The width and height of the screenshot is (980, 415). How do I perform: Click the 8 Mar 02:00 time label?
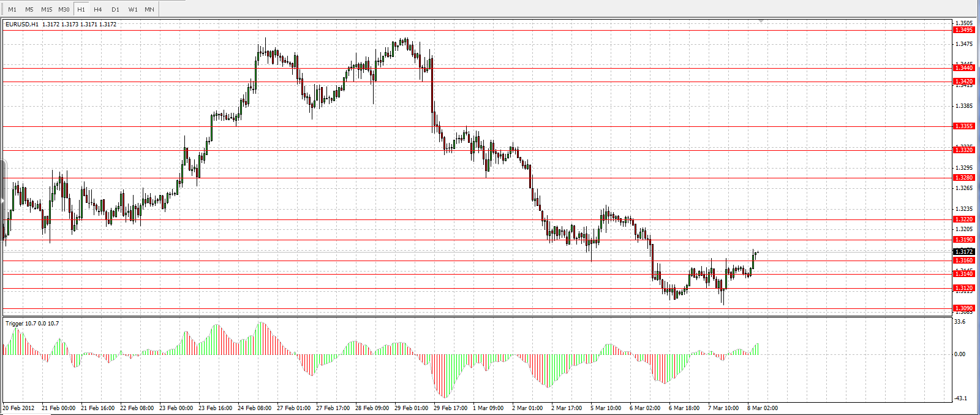(x=763, y=408)
